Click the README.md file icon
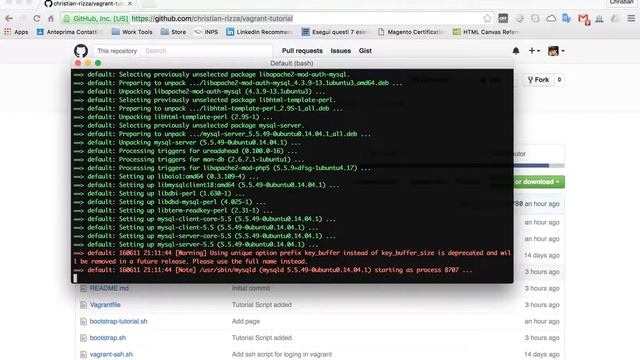Screen dimensions: 640x360 (x=83, y=288)
